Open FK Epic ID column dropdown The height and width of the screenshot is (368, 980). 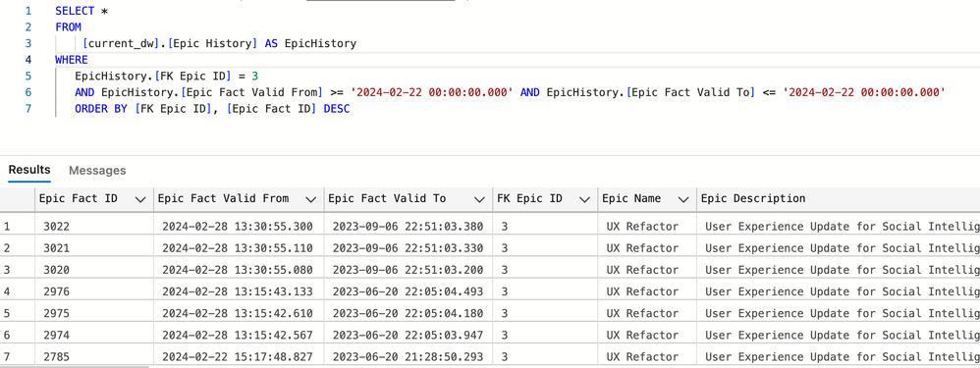(x=584, y=199)
